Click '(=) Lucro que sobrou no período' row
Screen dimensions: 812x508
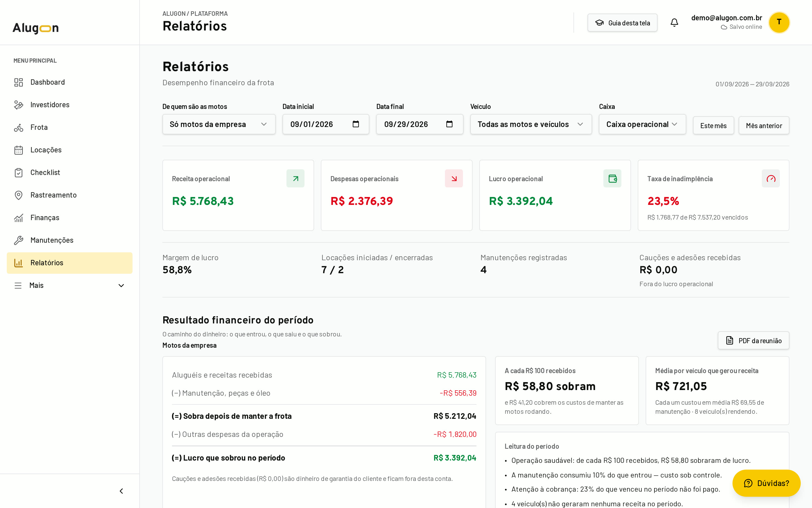(324, 458)
